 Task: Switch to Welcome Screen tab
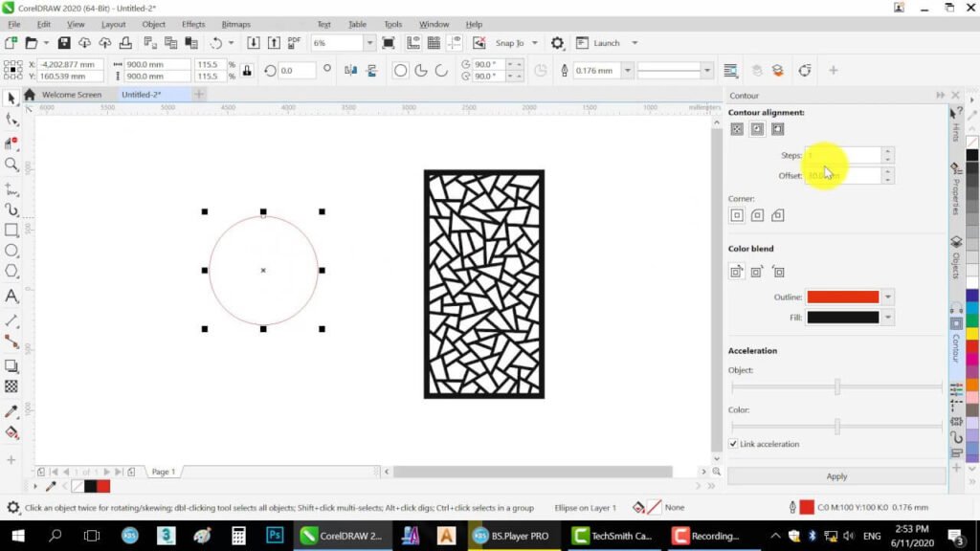(71, 95)
